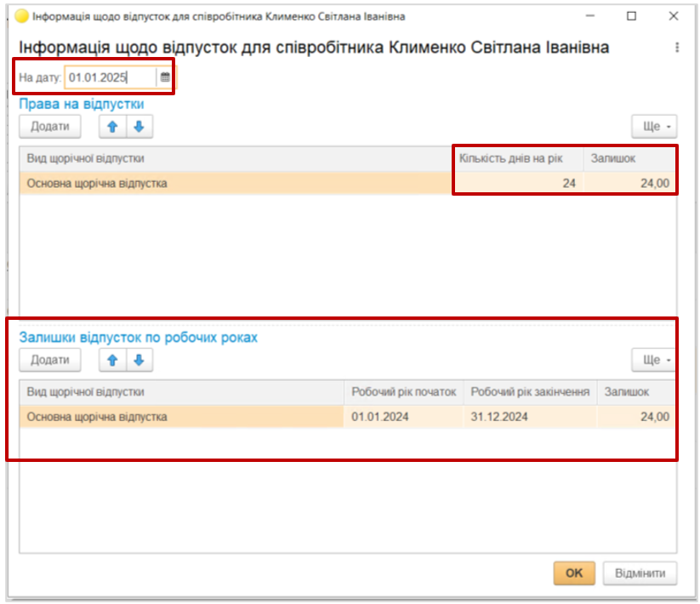Open the three-dot more options menu

click(x=677, y=48)
